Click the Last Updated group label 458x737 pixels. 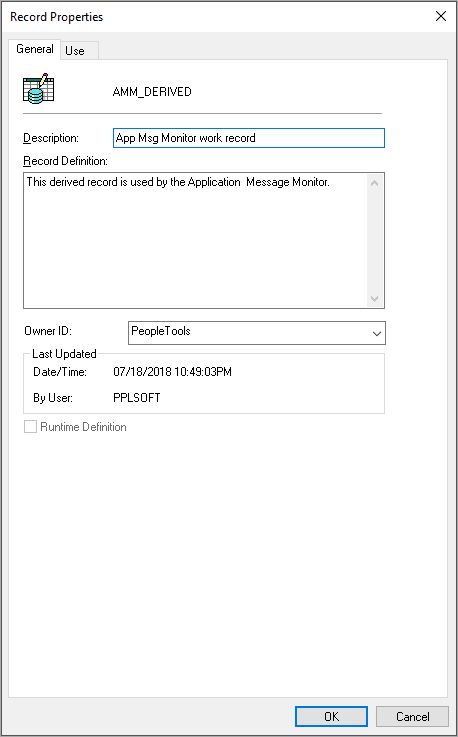pyautogui.click(x=64, y=354)
